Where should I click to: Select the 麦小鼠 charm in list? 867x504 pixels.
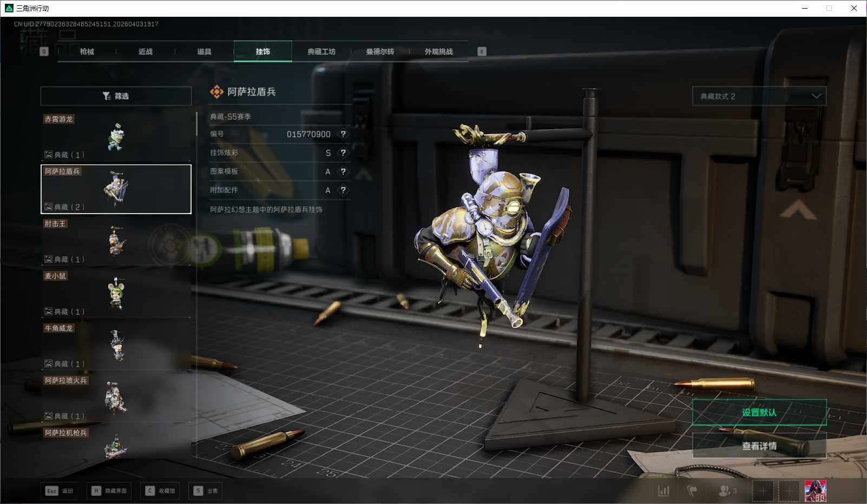click(x=116, y=294)
